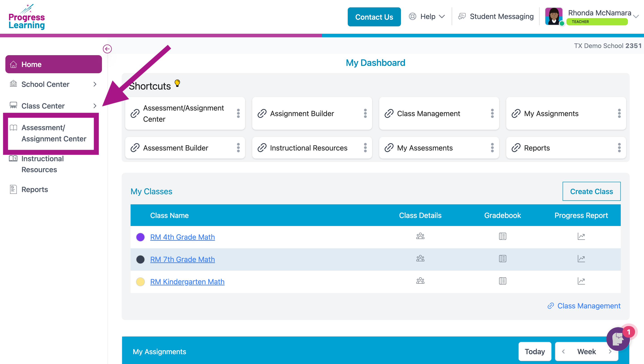Open Gradebook for RM 7th Grade Math
Image resolution: width=644 pixels, height=364 pixels.
tap(502, 259)
